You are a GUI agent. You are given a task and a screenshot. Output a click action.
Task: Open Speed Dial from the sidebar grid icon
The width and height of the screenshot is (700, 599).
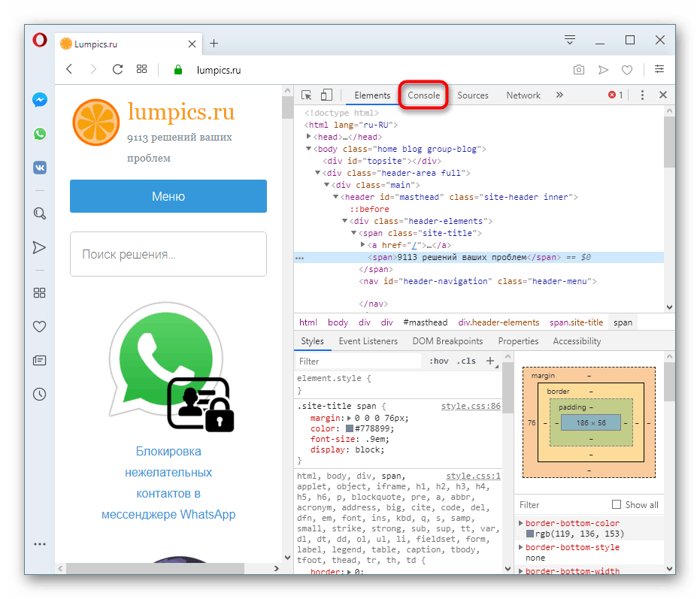(x=40, y=293)
